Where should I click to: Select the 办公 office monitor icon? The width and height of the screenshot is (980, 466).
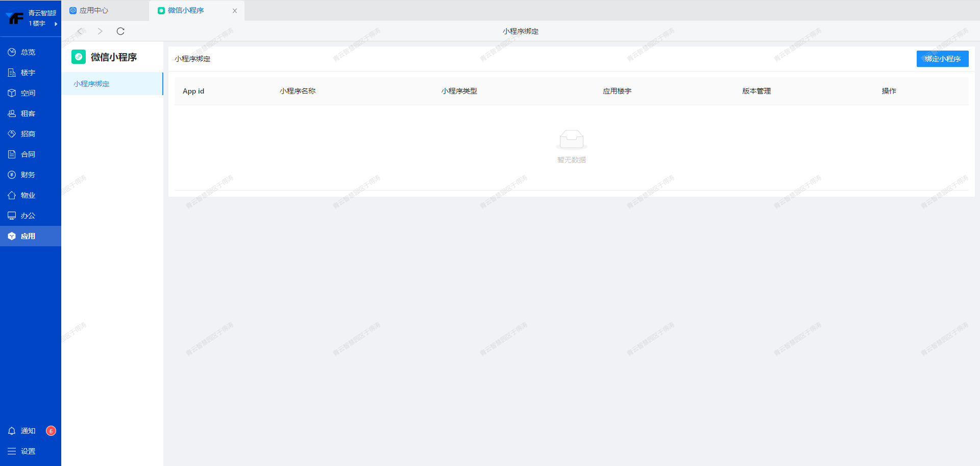click(12, 216)
